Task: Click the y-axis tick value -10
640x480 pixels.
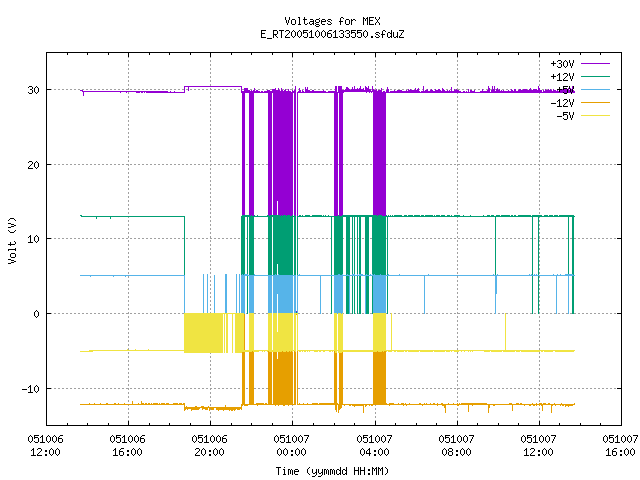Action: tap(31, 389)
